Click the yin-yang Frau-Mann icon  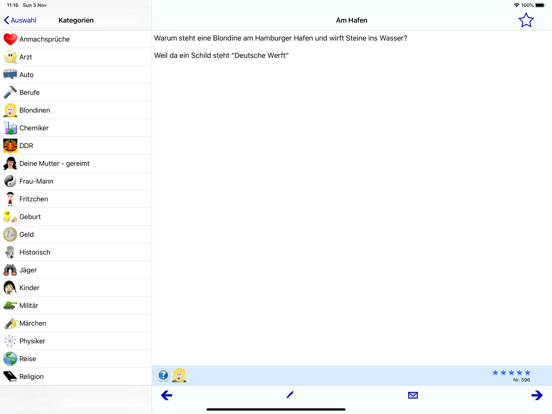10,181
